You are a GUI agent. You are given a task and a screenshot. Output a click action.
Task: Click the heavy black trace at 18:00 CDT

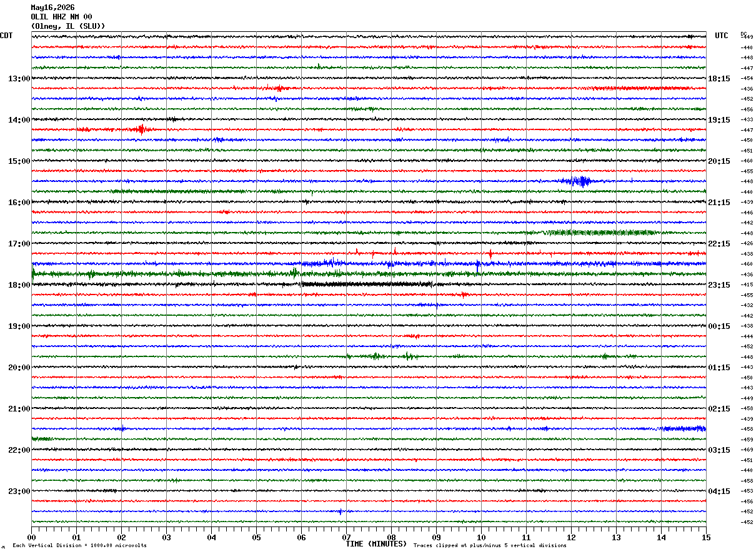(x=366, y=285)
